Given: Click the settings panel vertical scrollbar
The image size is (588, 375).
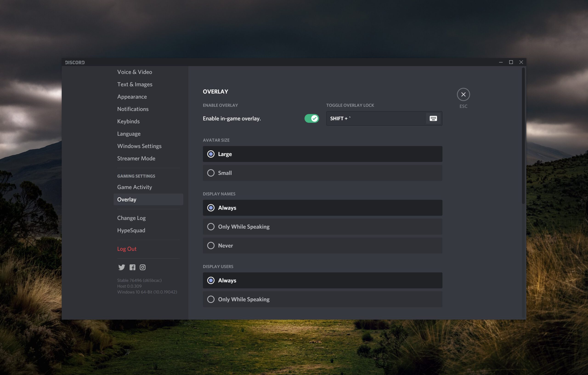Looking at the screenshot, I should (523, 136).
